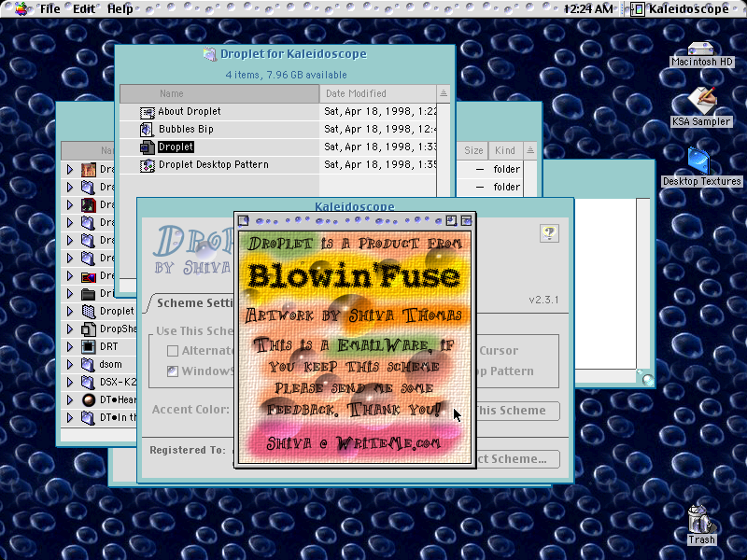The width and height of the screenshot is (747, 560).
Task: Select the black folder icon in Dri row
Action: (89, 293)
